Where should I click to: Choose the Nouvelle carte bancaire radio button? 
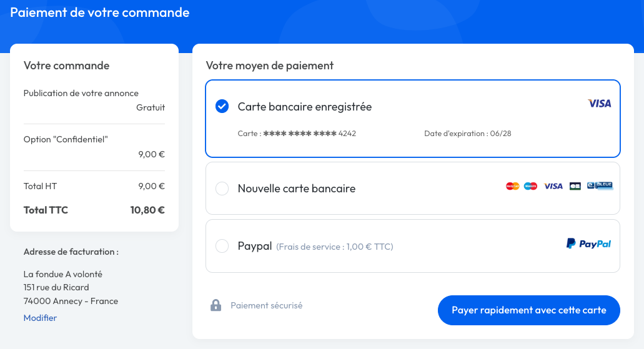(222, 189)
